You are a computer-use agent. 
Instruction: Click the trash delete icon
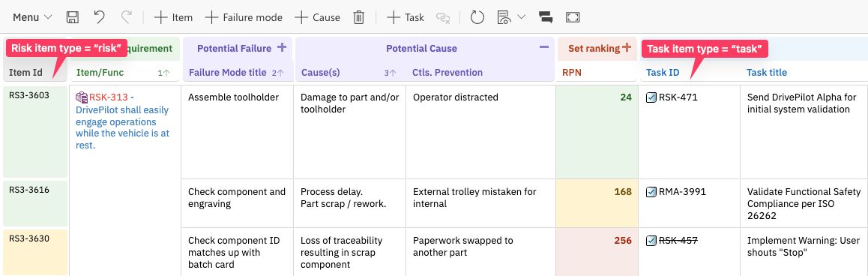click(359, 17)
